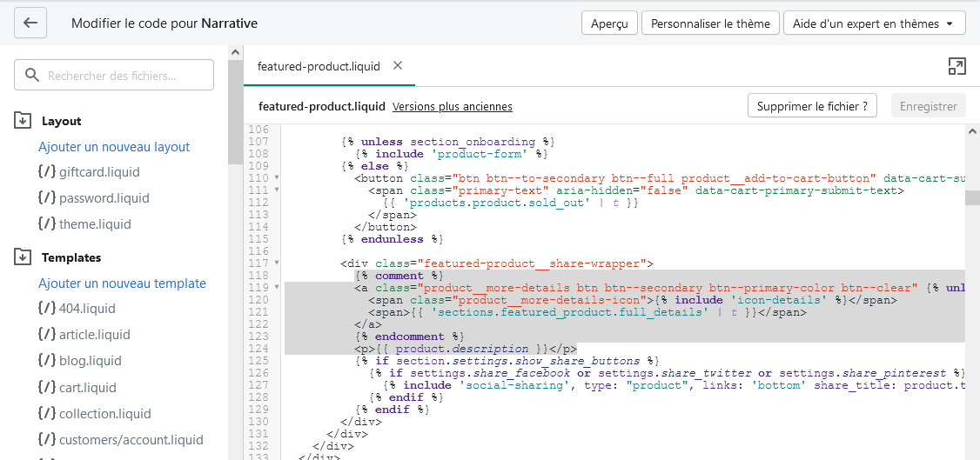Click the back arrow button
The image size is (980, 460).
pyautogui.click(x=31, y=23)
